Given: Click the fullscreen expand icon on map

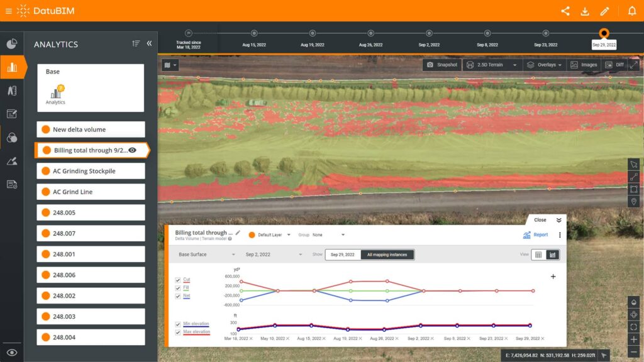Looking at the screenshot, I should [634, 65].
